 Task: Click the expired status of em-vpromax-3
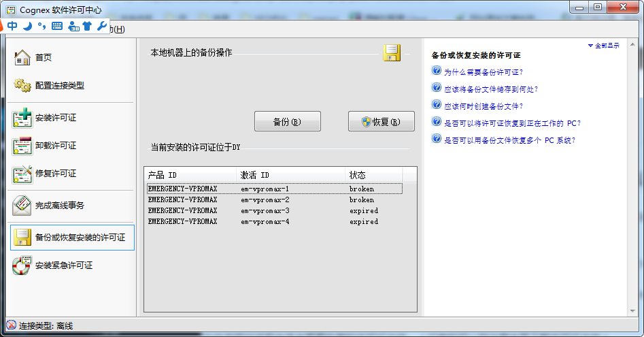pyautogui.click(x=364, y=211)
